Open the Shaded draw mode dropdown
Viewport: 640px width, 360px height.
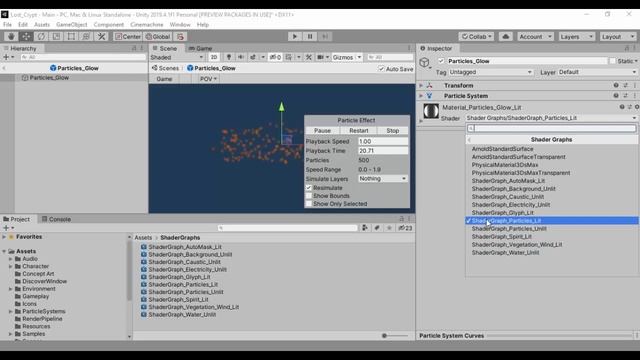(177, 57)
